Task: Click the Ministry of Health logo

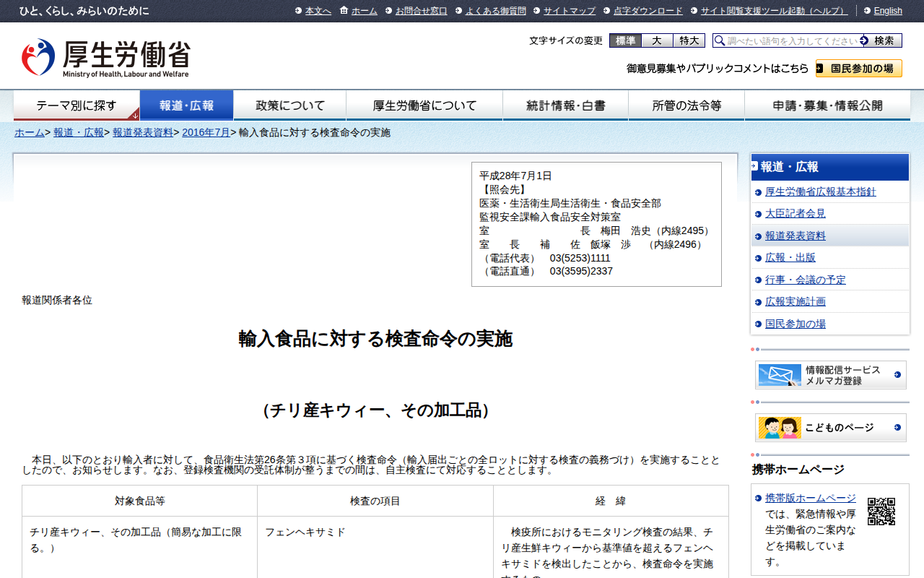Action: coord(105,58)
